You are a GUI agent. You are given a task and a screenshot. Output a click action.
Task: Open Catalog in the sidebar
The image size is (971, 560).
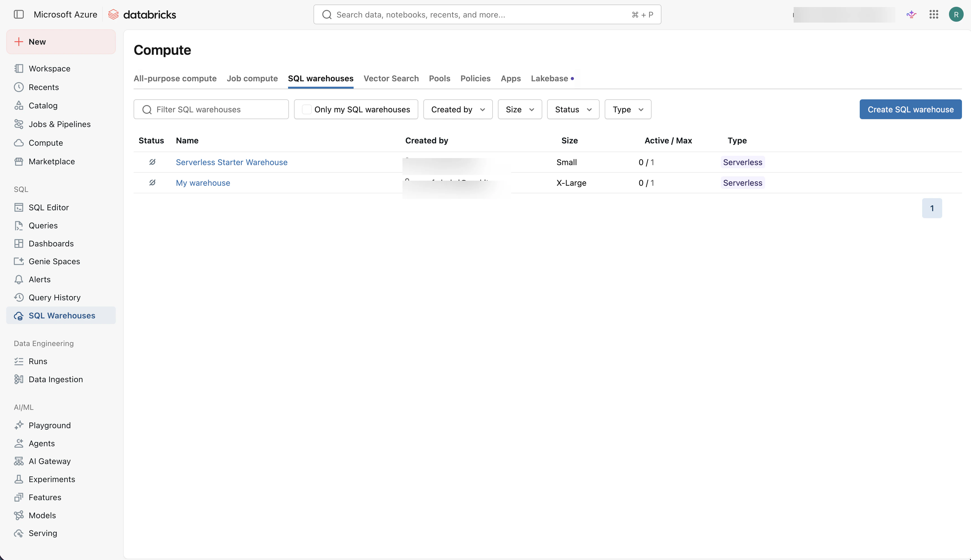(x=61, y=105)
